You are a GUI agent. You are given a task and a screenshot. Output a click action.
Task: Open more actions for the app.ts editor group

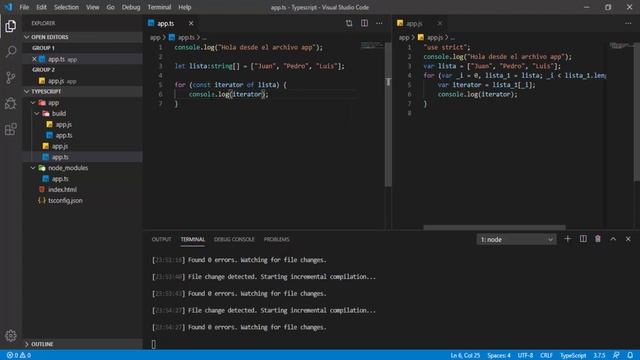coord(379,23)
